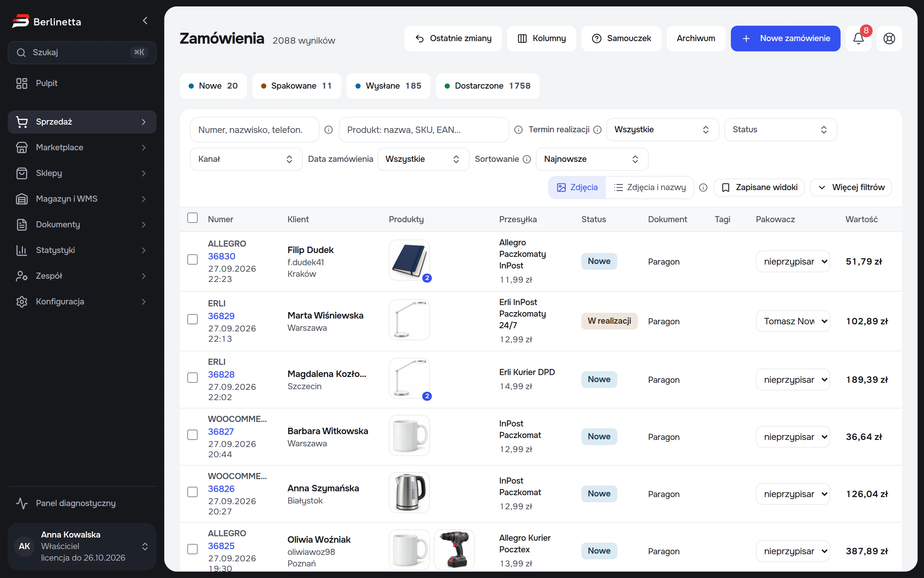Open Ostatnie zmiany history
The height and width of the screenshot is (578, 924).
coord(453,38)
